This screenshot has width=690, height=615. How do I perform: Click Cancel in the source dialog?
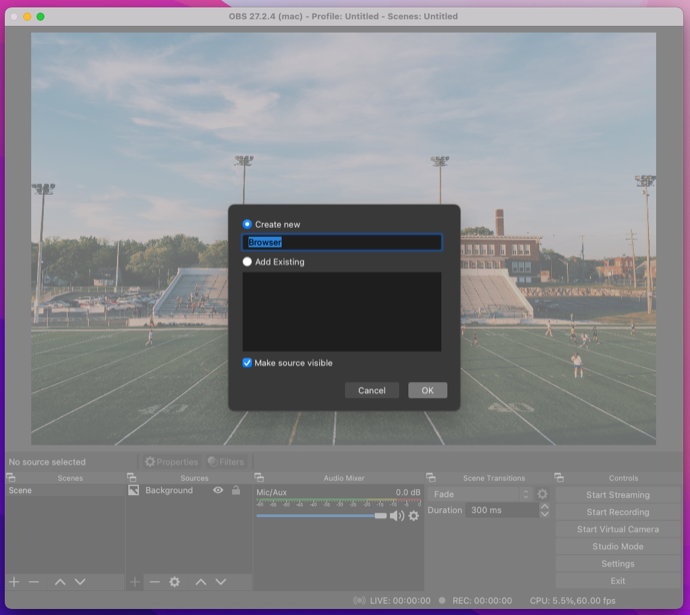[372, 390]
